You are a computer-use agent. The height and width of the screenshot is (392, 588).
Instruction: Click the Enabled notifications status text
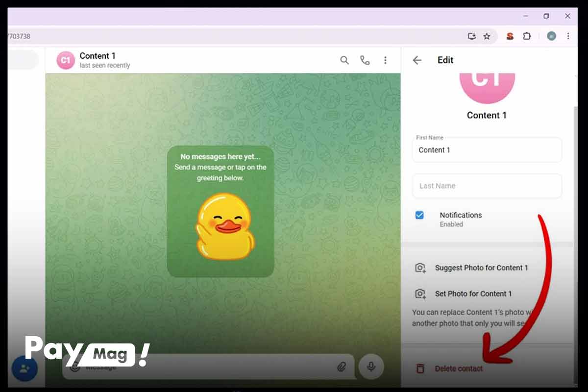(x=451, y=224)
